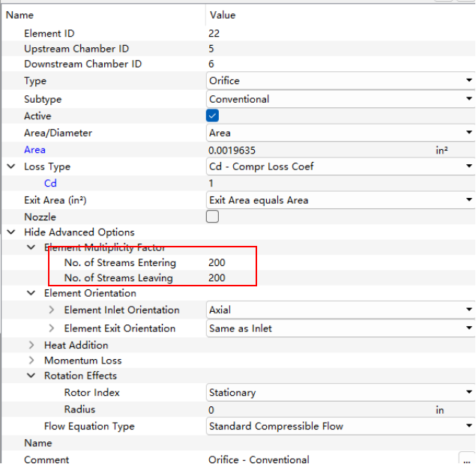Click the in unit beside Radius
Image resolution: width=476 pixels, height=464 pixels.
tap(440, 409)
